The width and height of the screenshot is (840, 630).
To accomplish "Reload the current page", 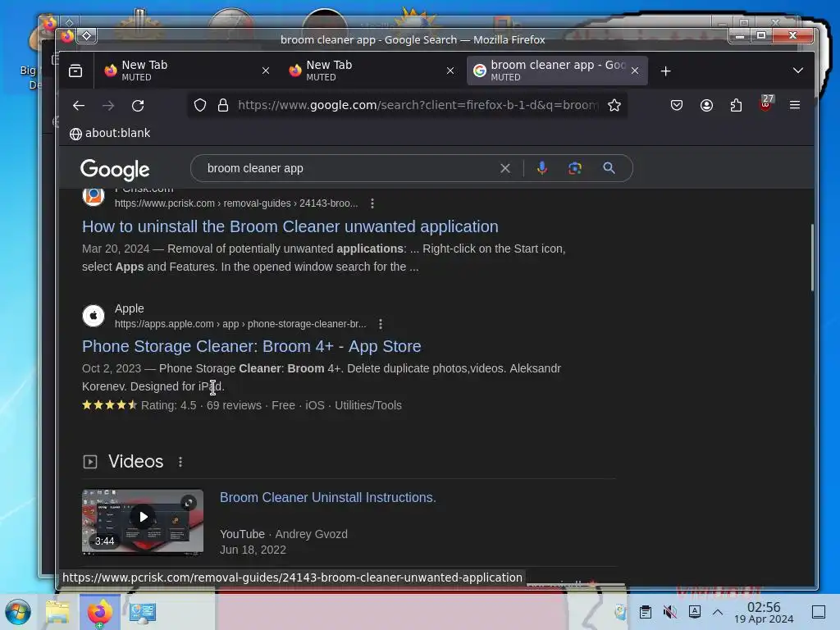I will [x=138, y=106].
